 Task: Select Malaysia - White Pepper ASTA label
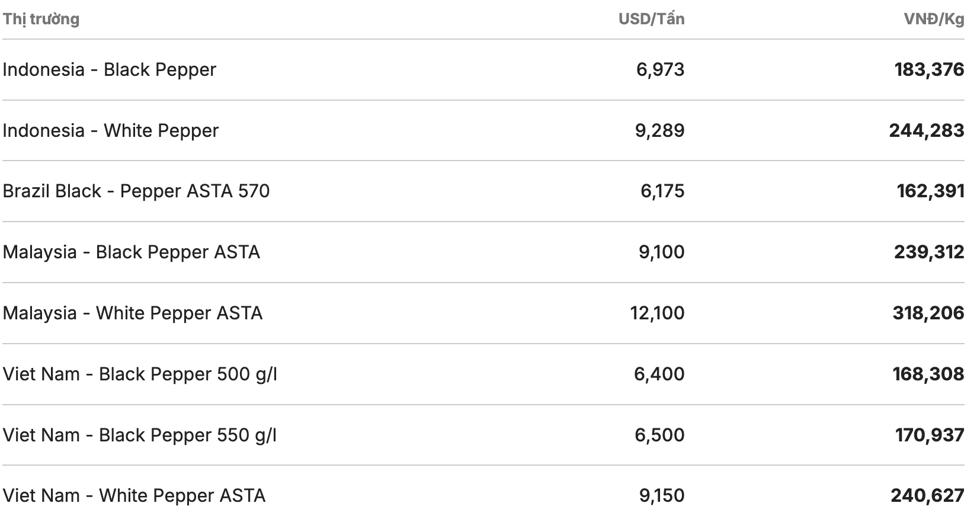coord(133,313)
